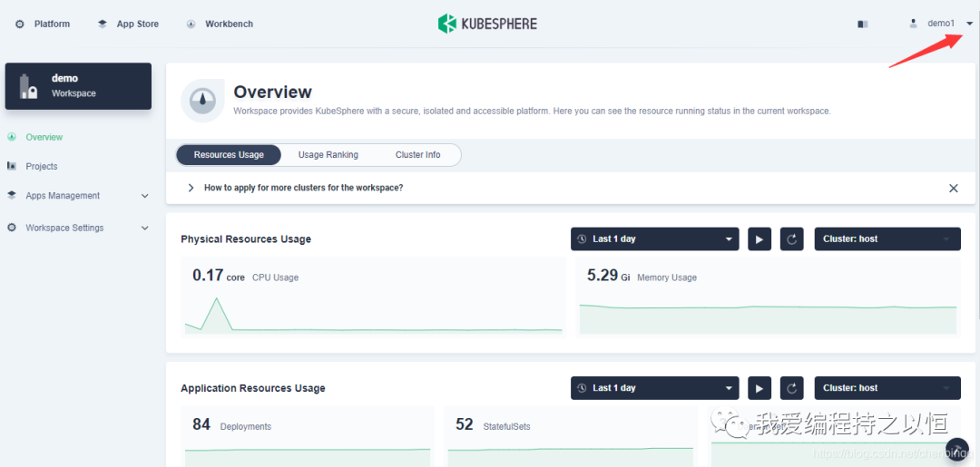The width and height of the screenshot is (980, 467).
Task: Click the KubeSphere logo
Action: (487, 24)
